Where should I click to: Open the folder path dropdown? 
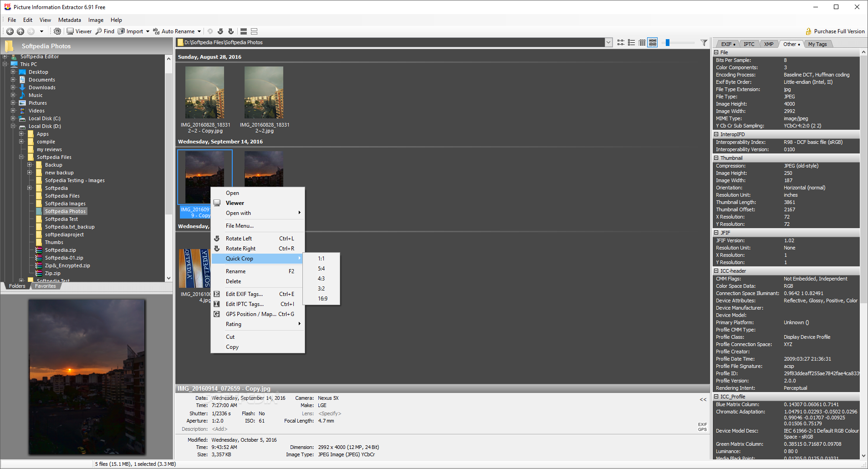coord(608,42)
